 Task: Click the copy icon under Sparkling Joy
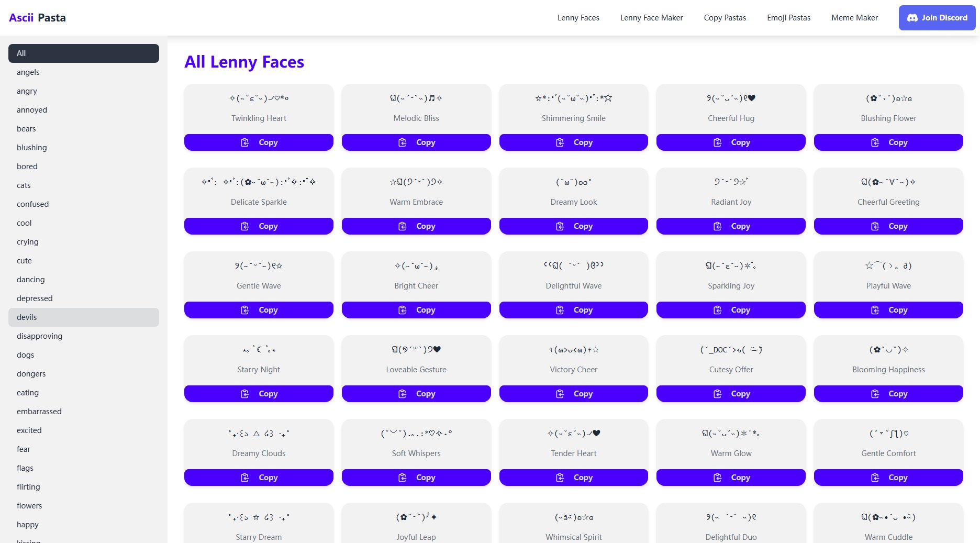pos(717,310)
